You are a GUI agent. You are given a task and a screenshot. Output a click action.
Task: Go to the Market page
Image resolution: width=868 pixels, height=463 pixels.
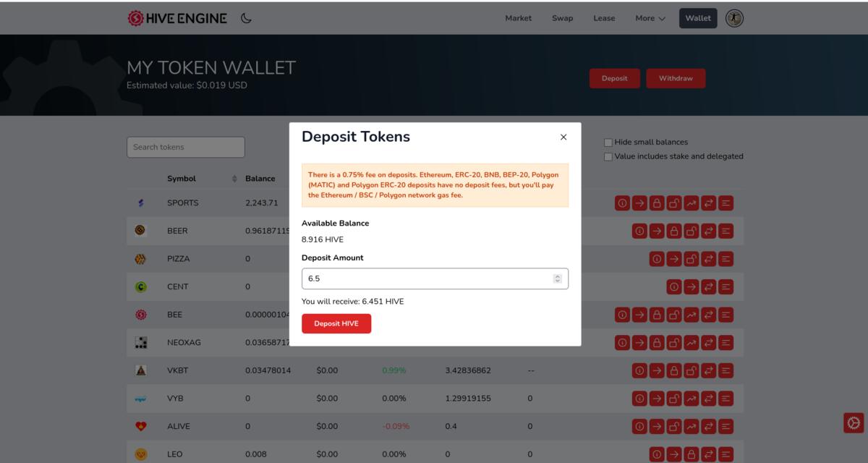pos(518,18)
